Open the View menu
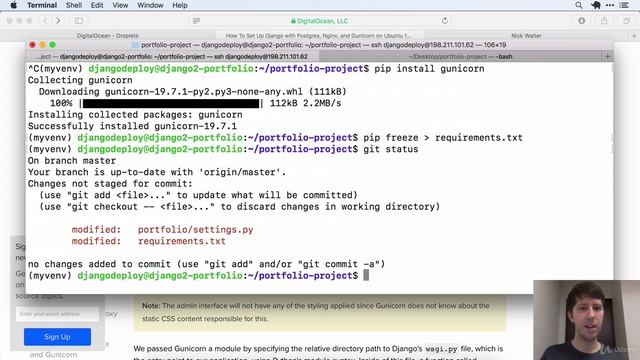Viewport: 640px width, 360px height. pos(120,5)
